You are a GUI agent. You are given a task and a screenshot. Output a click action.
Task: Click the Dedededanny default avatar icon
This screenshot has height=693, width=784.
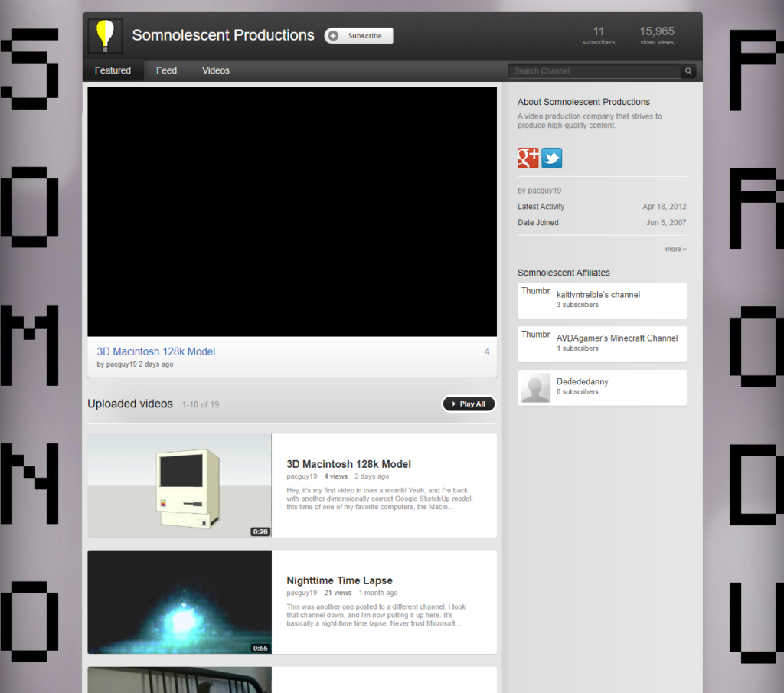[x=535, y=387]
